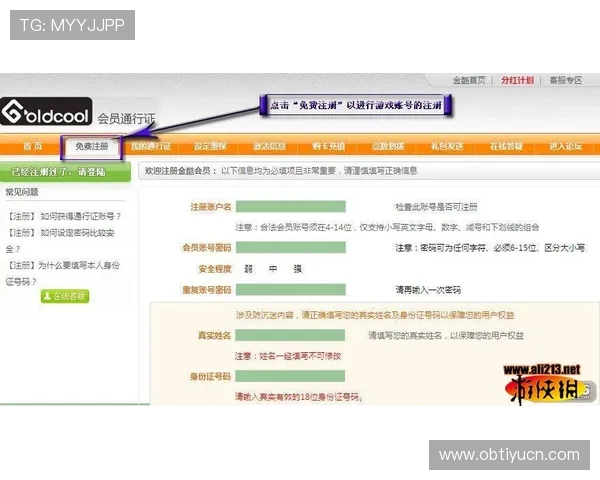
Task: Click the 弱 security level indicator
Action: [x=249, y=269]
